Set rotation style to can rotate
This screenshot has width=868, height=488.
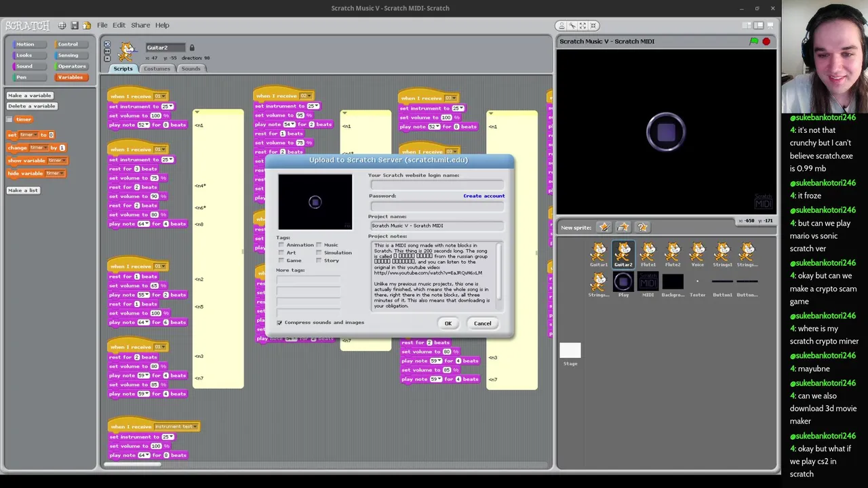point(107,45)
